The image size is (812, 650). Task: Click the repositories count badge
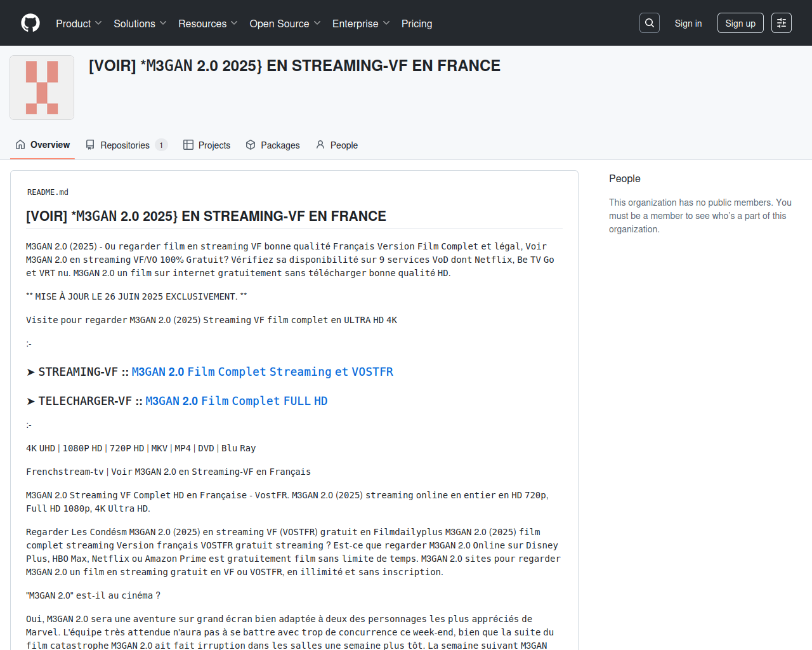[161, 145]
